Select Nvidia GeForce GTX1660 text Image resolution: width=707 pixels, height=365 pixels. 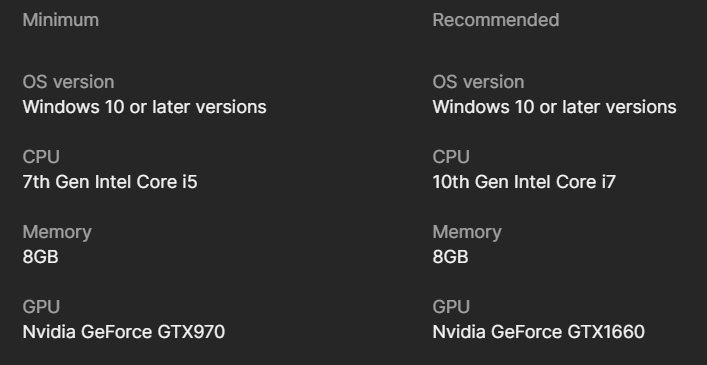tap(538, 332)
